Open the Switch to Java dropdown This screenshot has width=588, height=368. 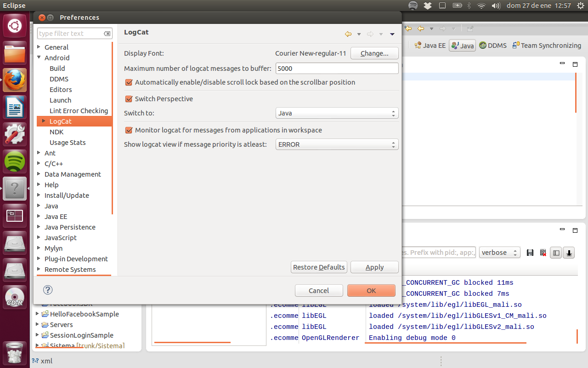click(337, 113)
